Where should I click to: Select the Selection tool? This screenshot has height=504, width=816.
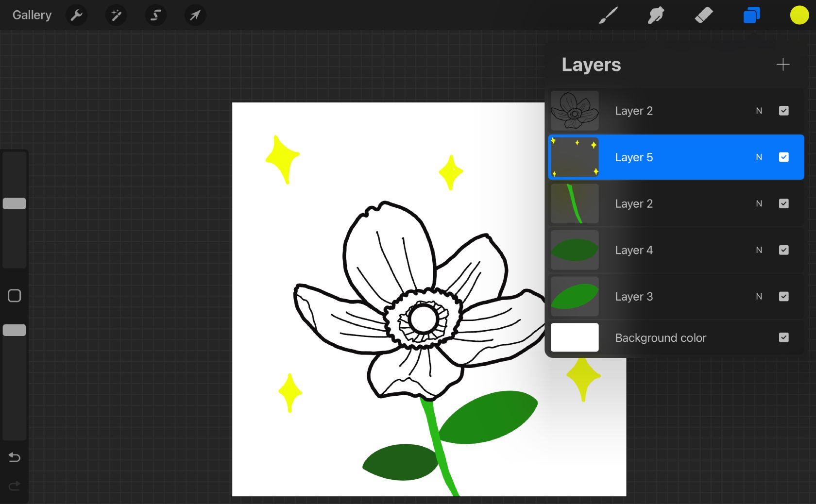[155, 15]
